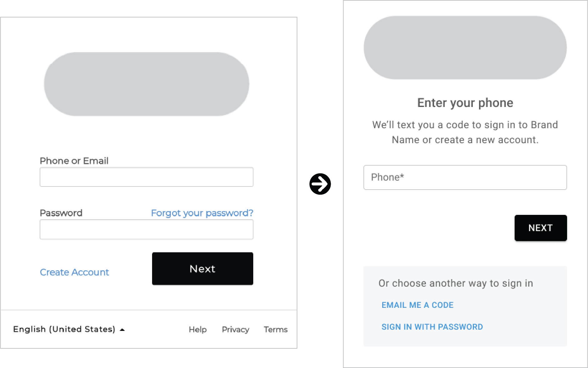Open the Forgot your password link
The height and width of the screenshot is (368, 588).
(202, 213)
